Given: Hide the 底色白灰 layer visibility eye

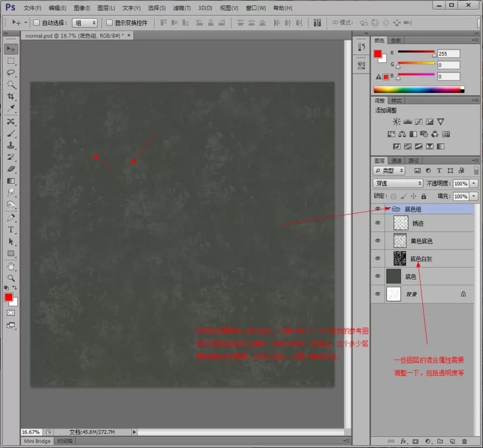Looking at the screenshot, I should [378, 258].
